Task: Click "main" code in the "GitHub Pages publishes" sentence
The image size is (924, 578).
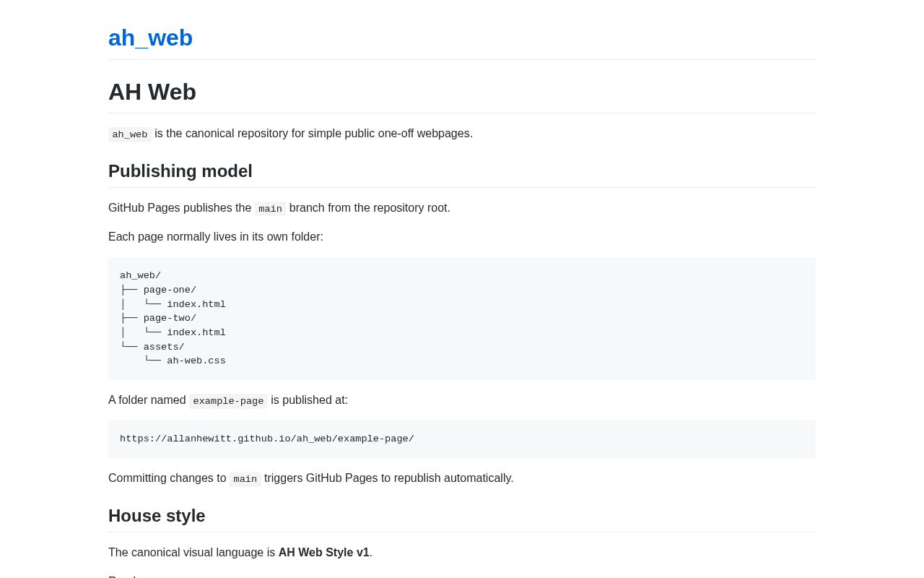Action: click(x=270, y=209)
